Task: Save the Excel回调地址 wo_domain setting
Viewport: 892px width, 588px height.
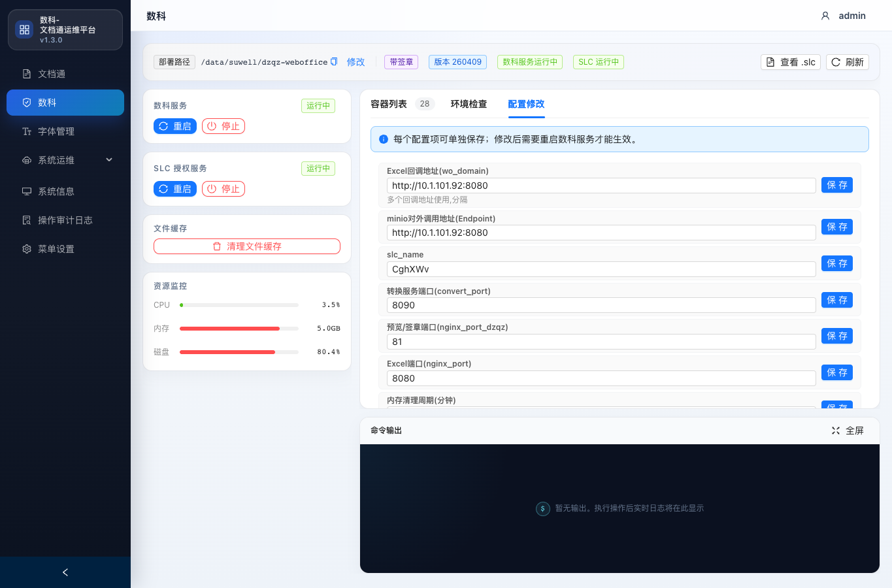Action: [x=837, y=185]
